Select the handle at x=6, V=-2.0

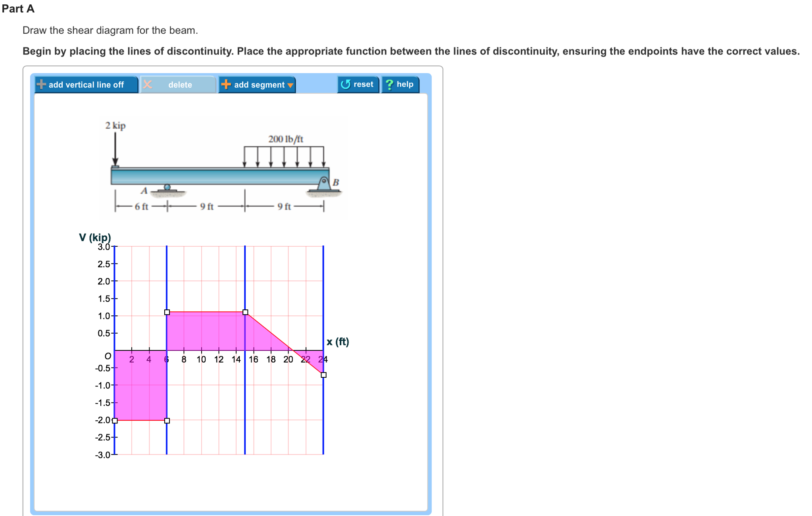[x=167, y=421]
